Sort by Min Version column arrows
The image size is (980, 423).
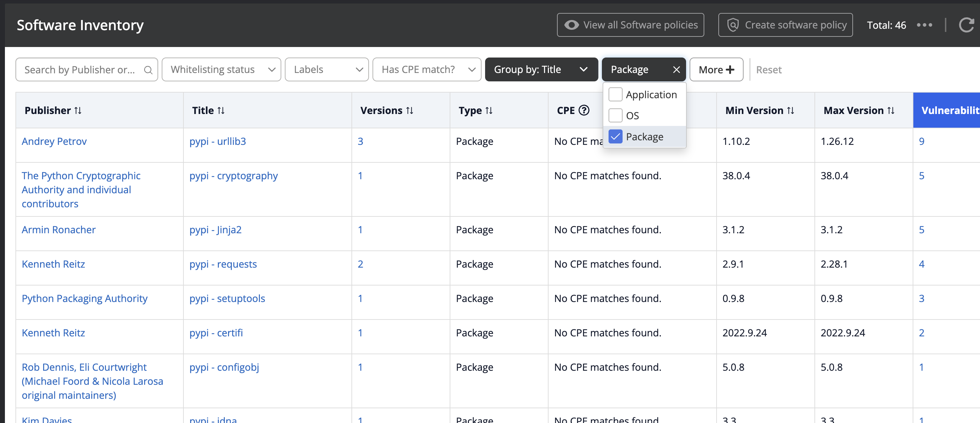click(791, 110)
